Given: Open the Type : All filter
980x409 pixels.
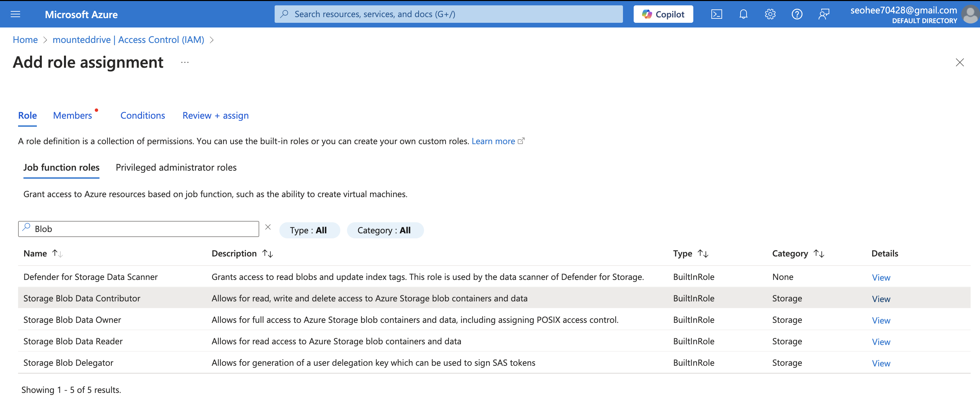Looking at the screenshot, I should coord(309,230).
